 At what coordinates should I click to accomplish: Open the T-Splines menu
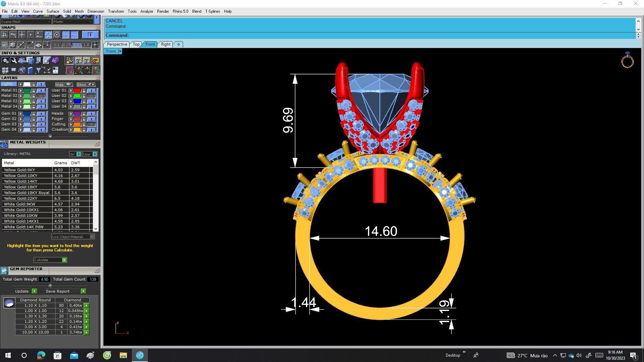click(x=213, y=11)
